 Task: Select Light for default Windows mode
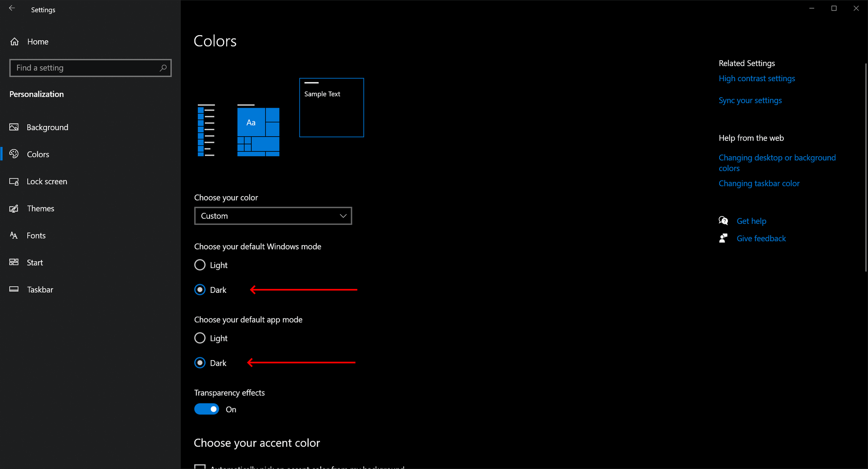click(201, 265)
